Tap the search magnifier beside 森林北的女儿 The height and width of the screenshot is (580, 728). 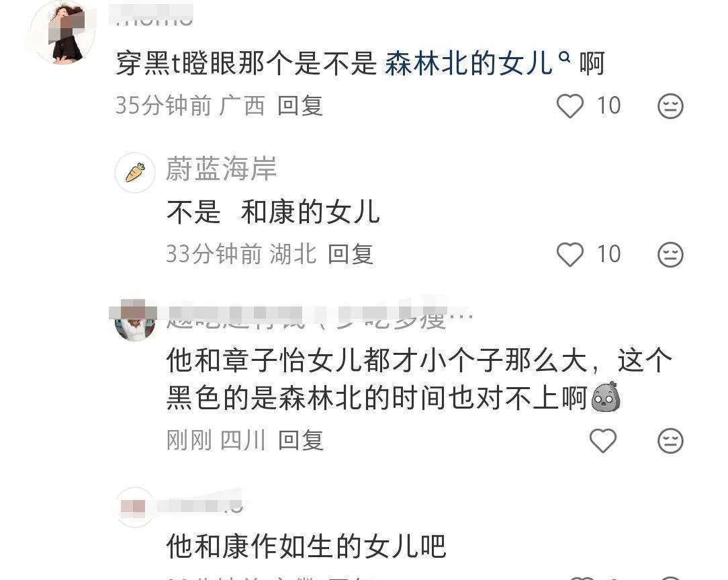coord(564,57)
